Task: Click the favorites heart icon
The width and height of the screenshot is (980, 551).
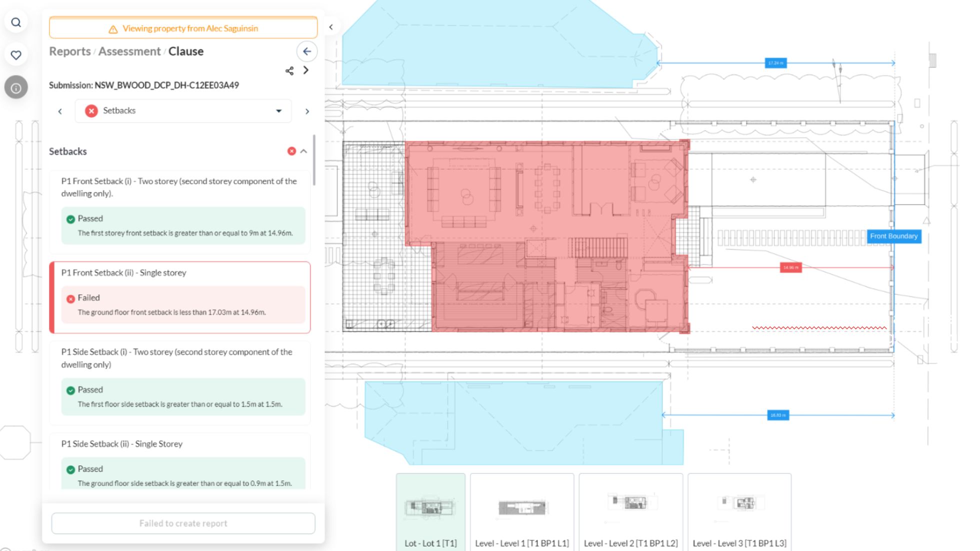Action: 16,55
